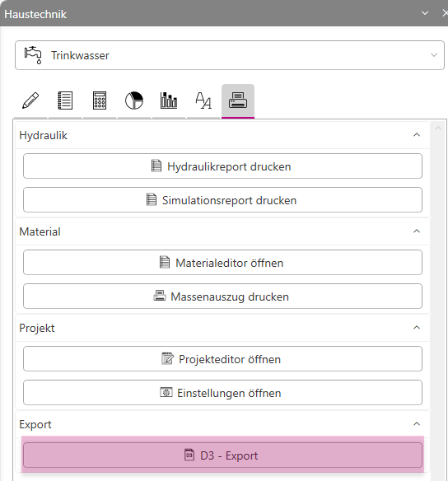Open the calculator tab
This screenshot has height=481, width=448.
[100, 100]
